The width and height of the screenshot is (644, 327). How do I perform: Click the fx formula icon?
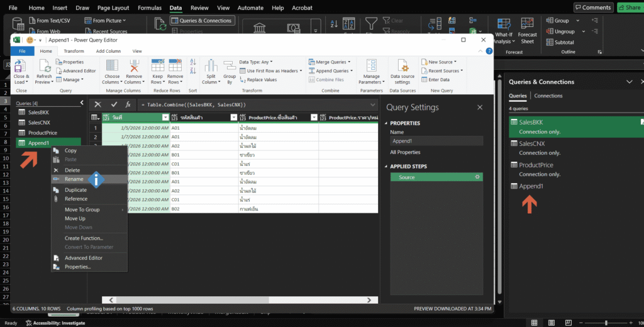[128, 104]
